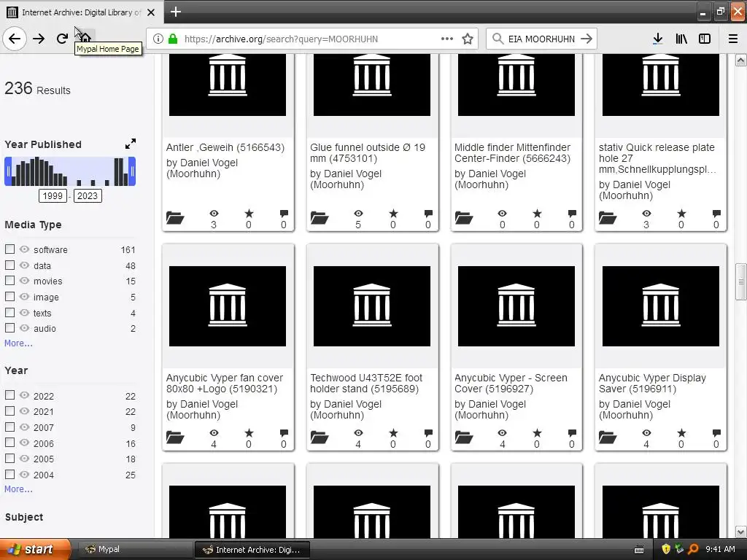Screen dimensions: 747x560
Task: Open the Windows start menu
Action: click(x=35, y=549)
